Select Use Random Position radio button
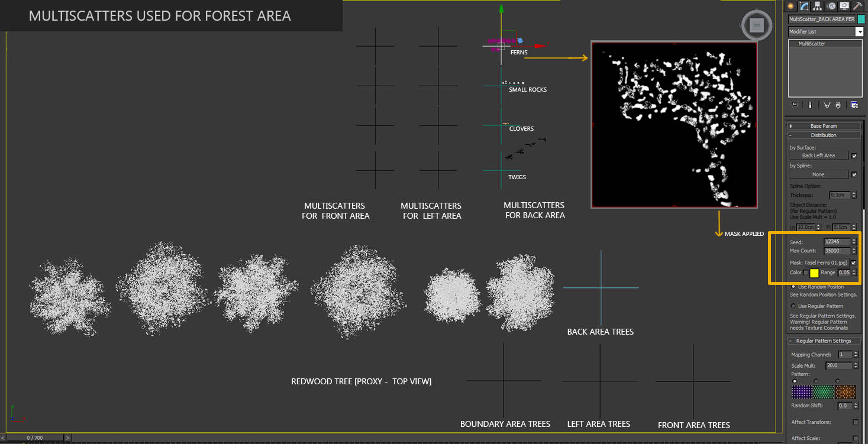The width and height of the screenshot is (868, 444). [x=793, y=287]
